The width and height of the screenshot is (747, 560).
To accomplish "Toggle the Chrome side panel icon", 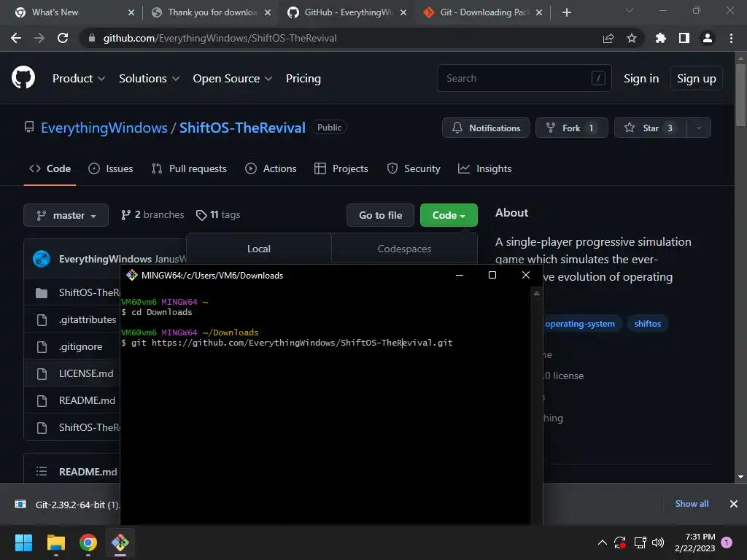I will coord(684,38).
